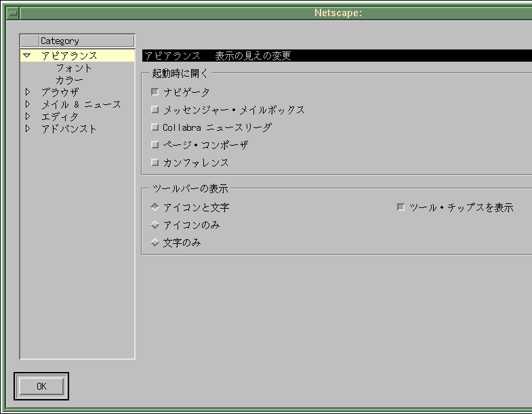Viewport: 532px width, 414px height.
Task: Enable Collabra ニュースリーダ checkbox
Action: tap(155, 127)
